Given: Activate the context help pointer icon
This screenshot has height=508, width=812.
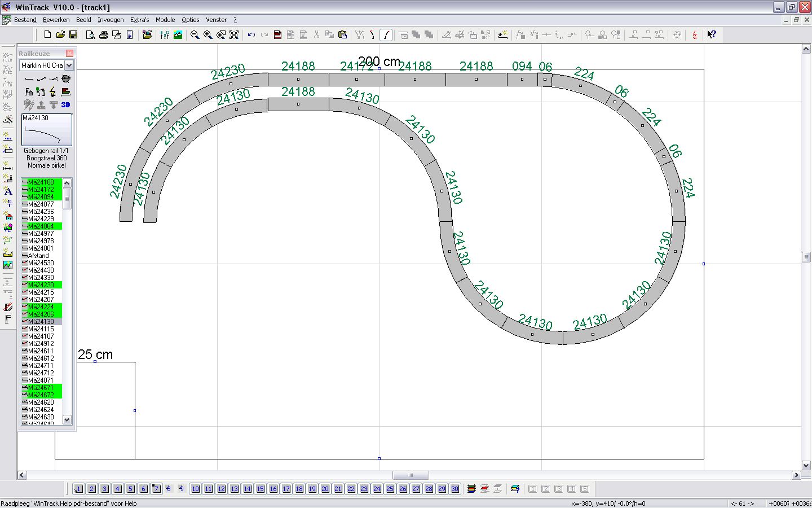Looking at the screenshot, I should pyautogui.click(x=712, y=35).
